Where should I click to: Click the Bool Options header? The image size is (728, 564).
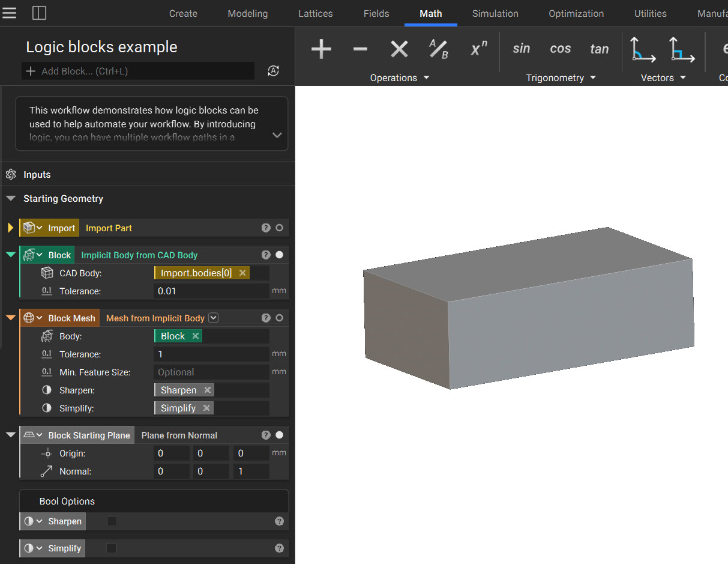(x=154, y=502)
